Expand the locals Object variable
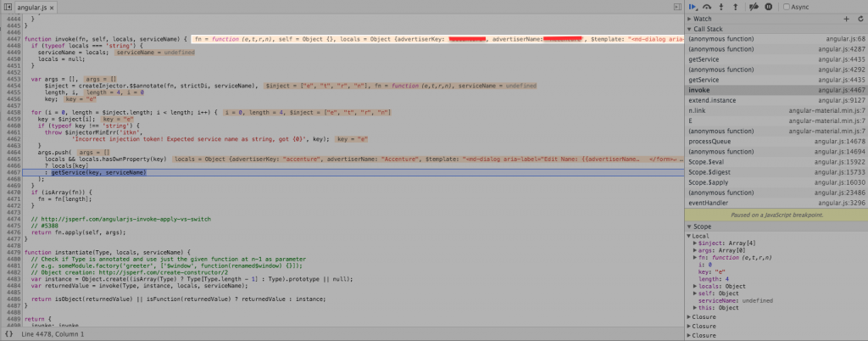868x341 pixels. point(695,286)
